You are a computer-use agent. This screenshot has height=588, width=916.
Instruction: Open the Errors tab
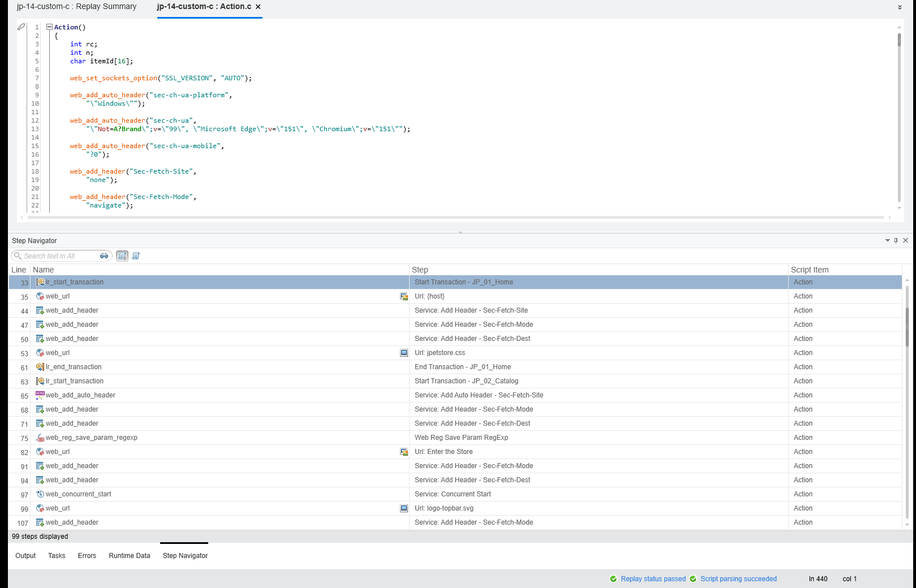pos(87,556)
